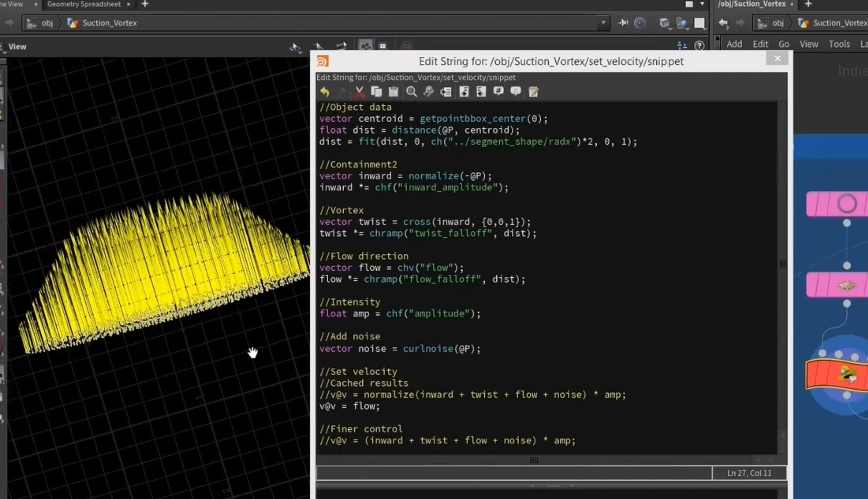Open the Add menu in the network editor
868x499 pixels.
pos(734,44)
